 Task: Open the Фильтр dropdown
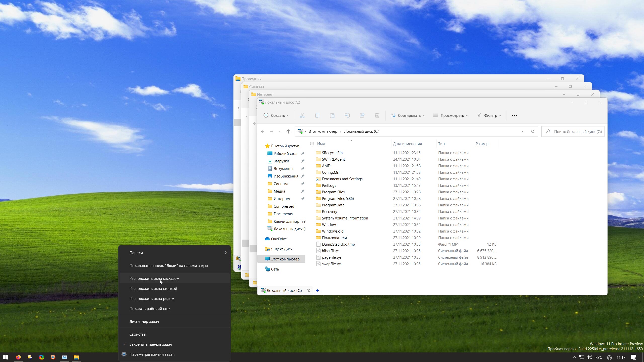tap(489, 115)
